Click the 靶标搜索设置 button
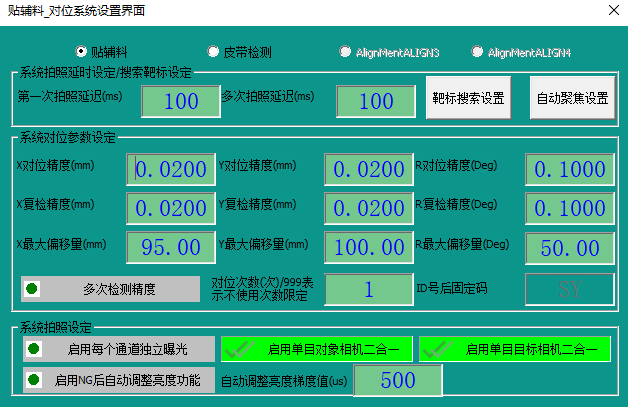Image resolution: width=628 pixels, height=407 pixels. (469, 99)
